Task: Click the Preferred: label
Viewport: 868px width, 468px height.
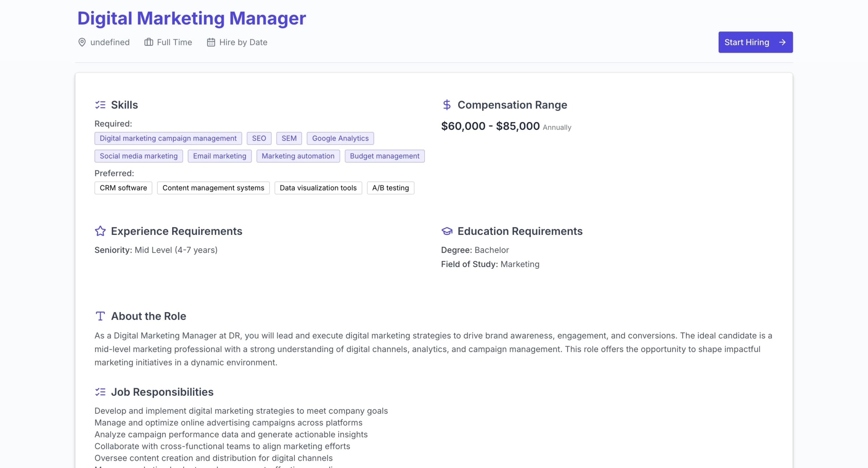Action: point(114,173)
